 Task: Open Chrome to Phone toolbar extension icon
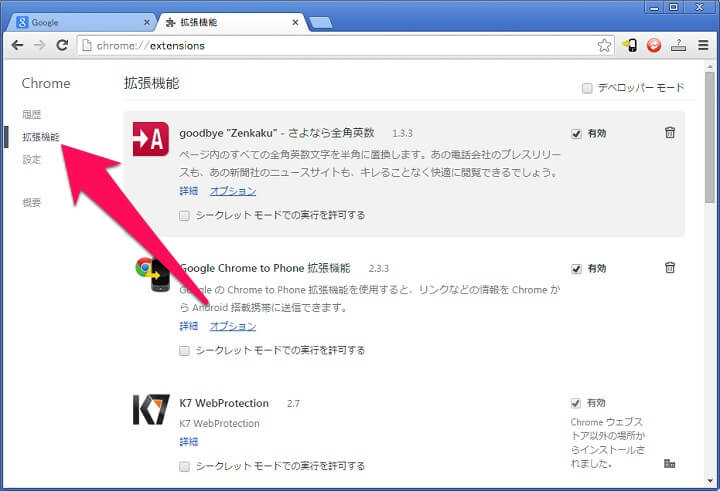click(x=630, y=45)
